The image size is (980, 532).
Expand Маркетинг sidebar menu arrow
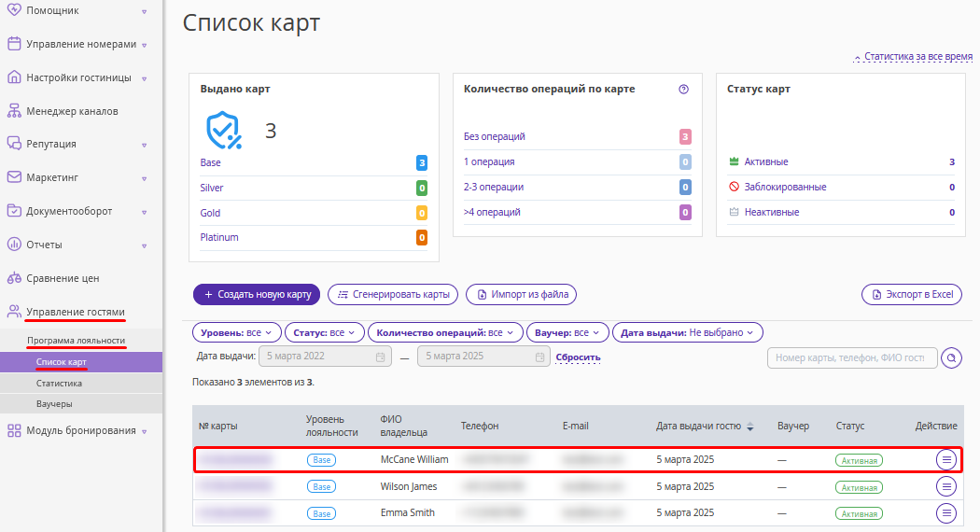coord(145,178)
